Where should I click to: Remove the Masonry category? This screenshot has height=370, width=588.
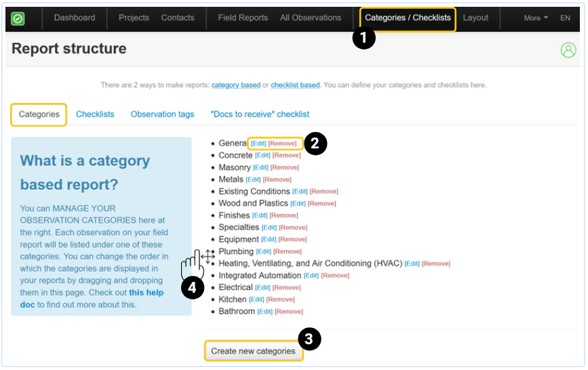coord(285,167)
